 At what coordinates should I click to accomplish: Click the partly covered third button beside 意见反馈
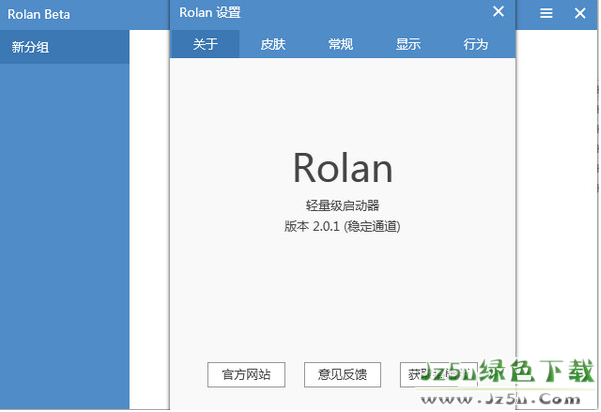(x=438, y=374)
